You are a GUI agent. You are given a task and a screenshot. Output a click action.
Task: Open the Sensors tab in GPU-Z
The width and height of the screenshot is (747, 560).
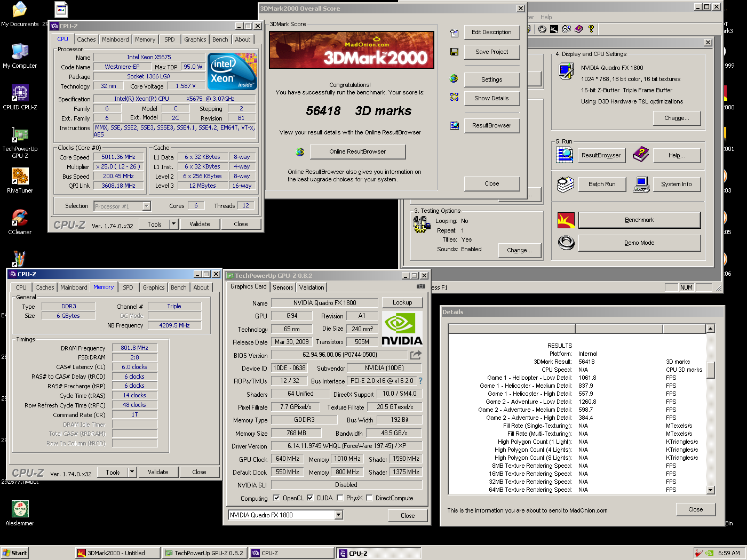[283, 287]
